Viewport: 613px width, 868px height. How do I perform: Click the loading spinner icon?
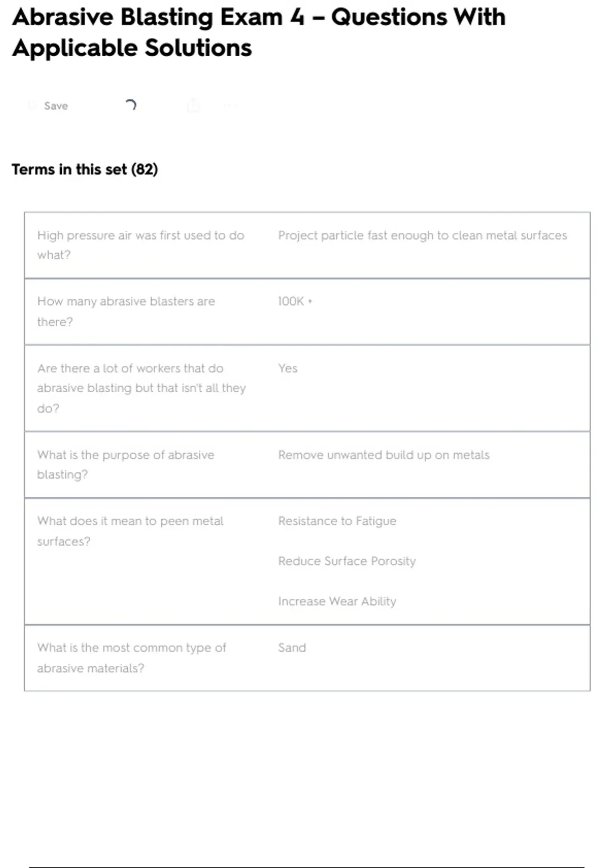(131, 105)
